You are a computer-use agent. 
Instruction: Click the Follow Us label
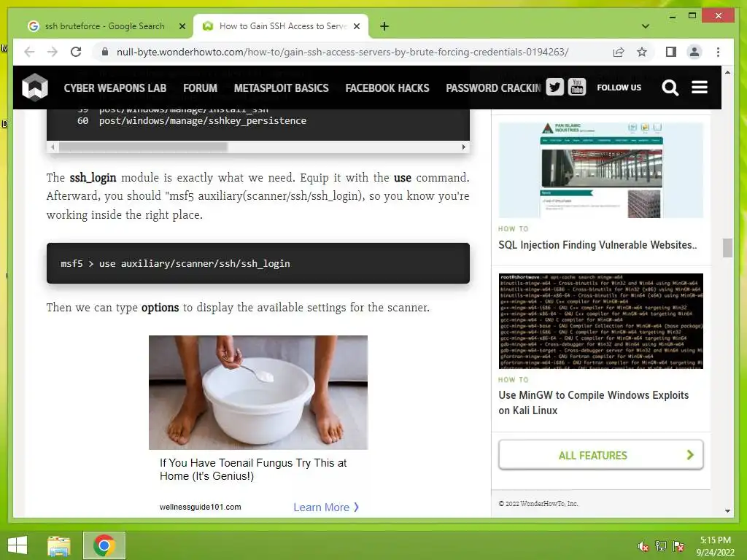[x=619, y=87]
